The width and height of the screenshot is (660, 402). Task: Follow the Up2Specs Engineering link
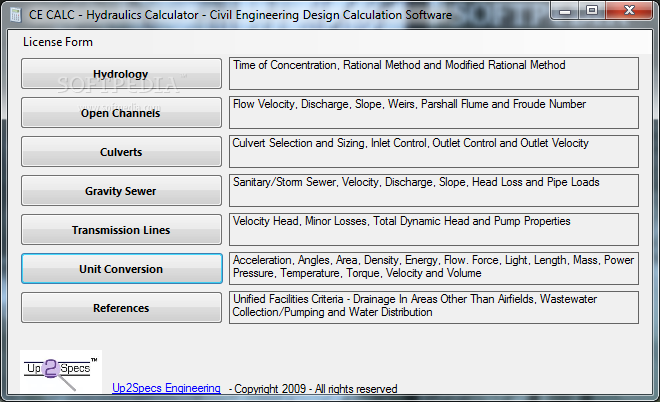pos(166,388)
